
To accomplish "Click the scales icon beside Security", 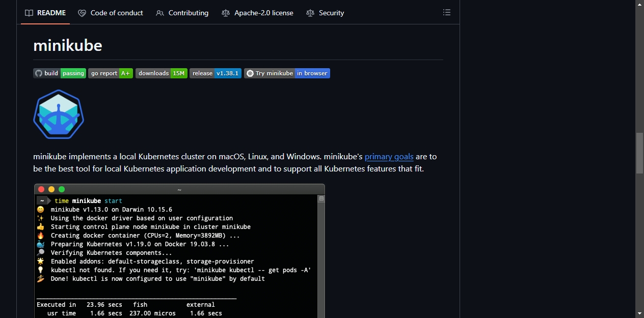I will 310,13.
